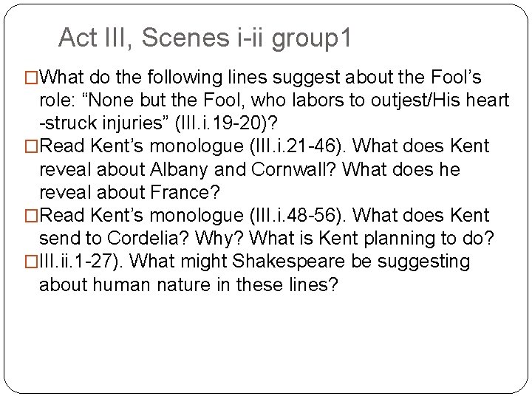Click the first bullet marker before "What do"

(32, 78)
